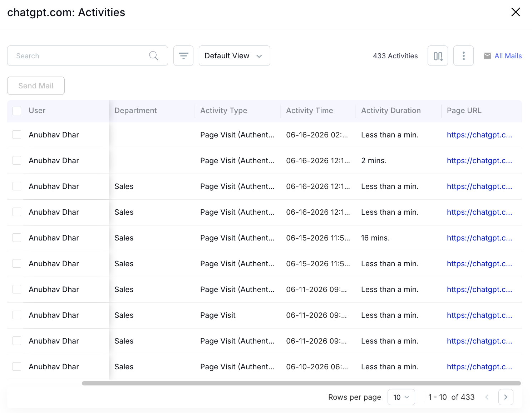Sort by the Department column header
532x413 pixels.
(136, 111)
